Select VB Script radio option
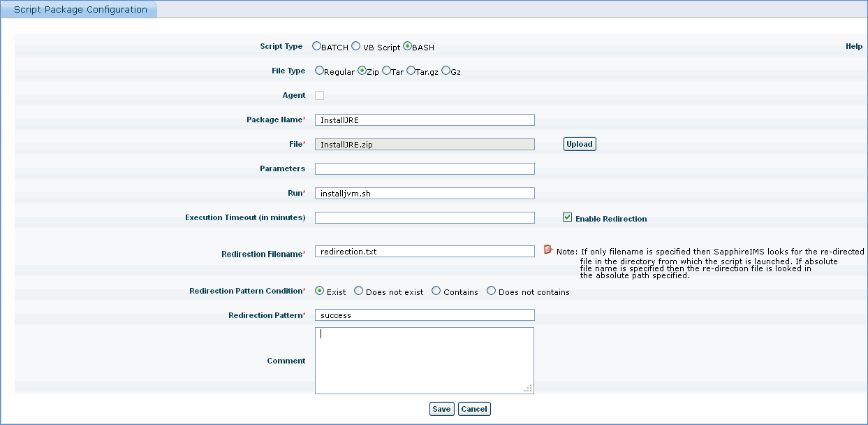 356,46
